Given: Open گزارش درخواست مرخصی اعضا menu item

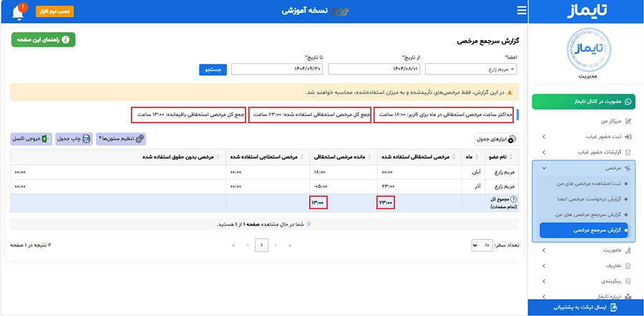Looking at the screenshot, I should pos(583,199).
